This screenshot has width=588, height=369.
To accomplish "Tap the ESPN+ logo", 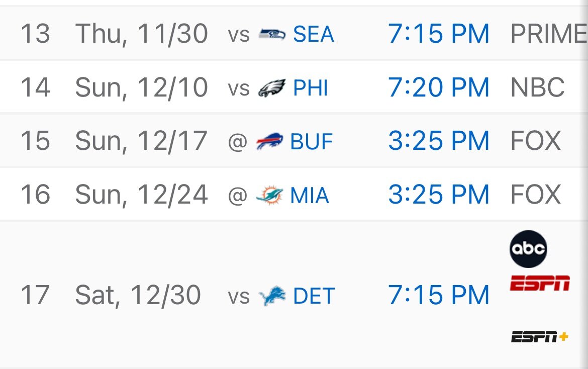I will (540, 336).
